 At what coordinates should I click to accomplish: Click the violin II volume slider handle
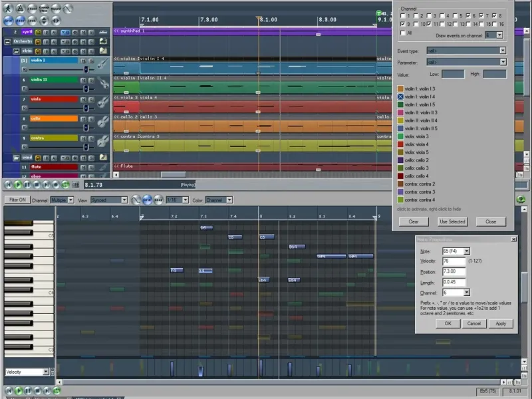85,88
